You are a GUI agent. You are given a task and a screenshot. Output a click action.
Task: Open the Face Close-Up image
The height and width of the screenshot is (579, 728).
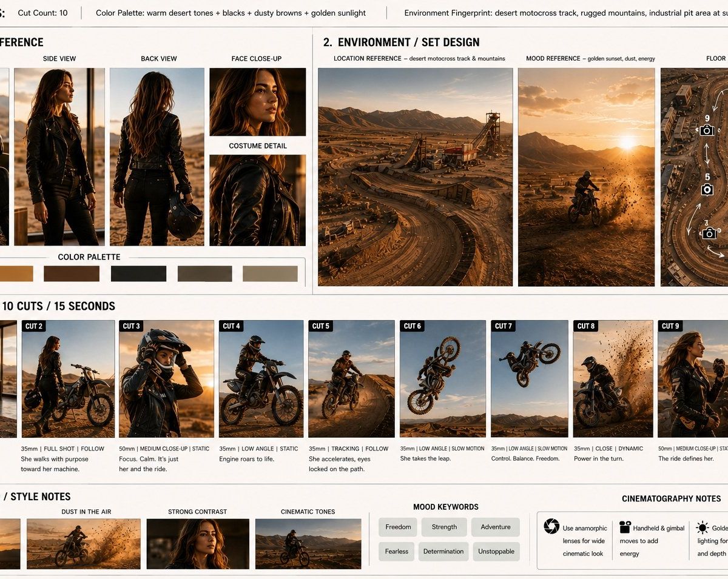pos(258,102)
